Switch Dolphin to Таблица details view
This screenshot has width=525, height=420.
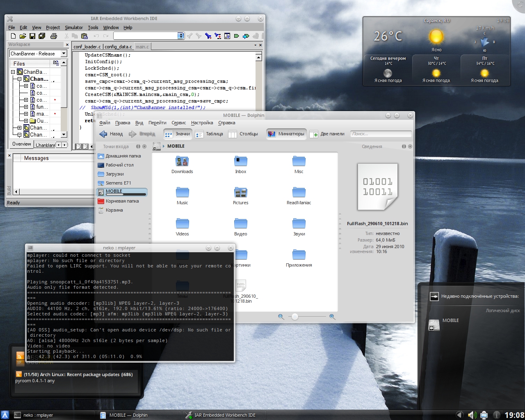coord(209,134)
